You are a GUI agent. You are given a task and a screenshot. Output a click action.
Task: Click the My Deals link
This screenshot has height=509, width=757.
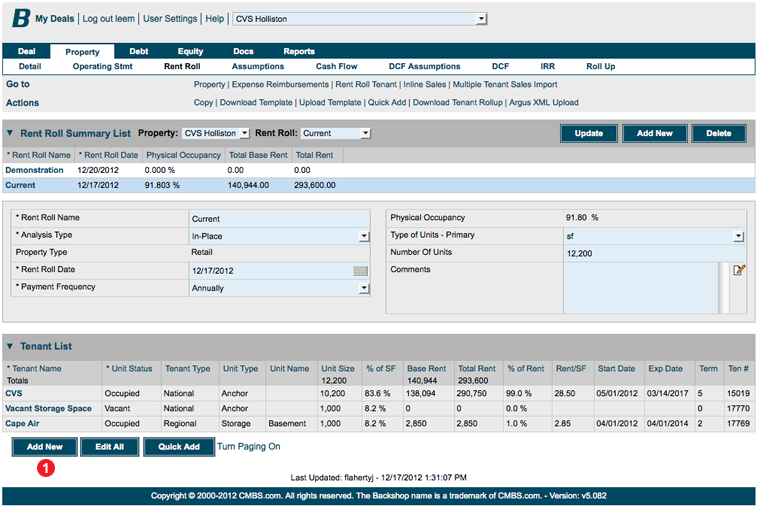(x=55, y=19)
